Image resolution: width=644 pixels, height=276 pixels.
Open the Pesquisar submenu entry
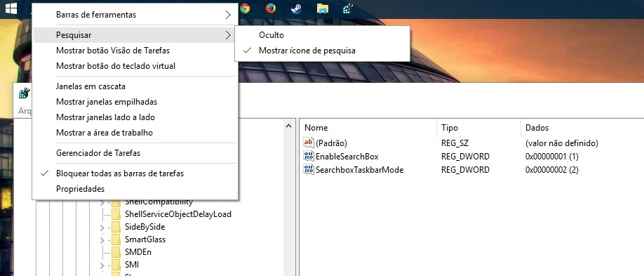[135, 35]
